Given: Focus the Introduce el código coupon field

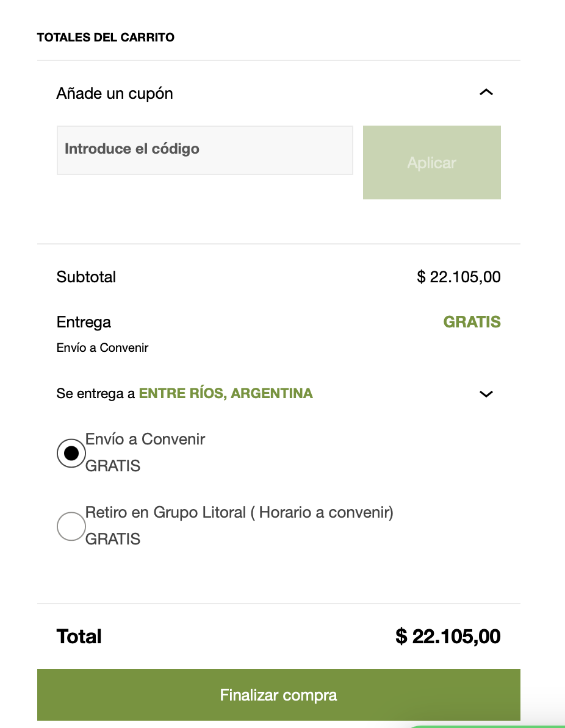Looking at the screenshot, I should [205, 151].
